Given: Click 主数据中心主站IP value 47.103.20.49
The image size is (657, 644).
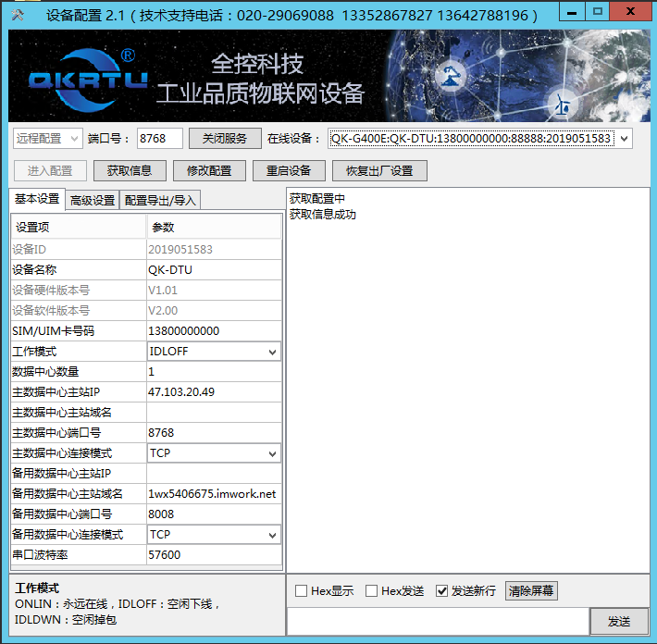Looking at the screenshot, I should coord(214,392).
